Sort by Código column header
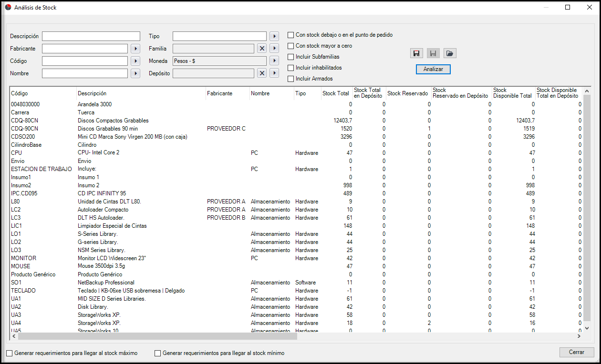 pyautogui.click(x=43, y=93)
